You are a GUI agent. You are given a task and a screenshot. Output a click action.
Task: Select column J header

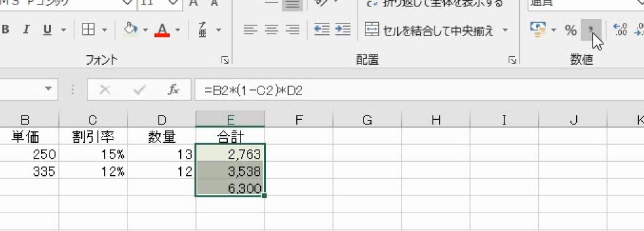(x=572, y=119)
